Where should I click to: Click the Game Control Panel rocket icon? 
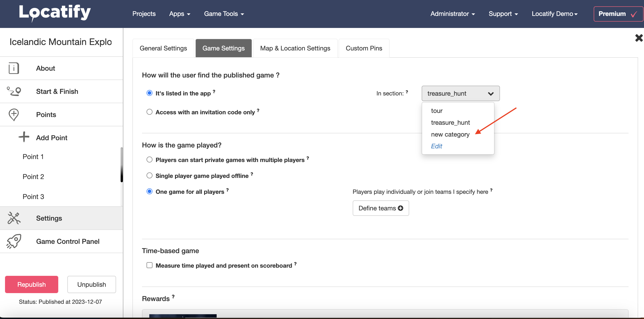(14, 241)
